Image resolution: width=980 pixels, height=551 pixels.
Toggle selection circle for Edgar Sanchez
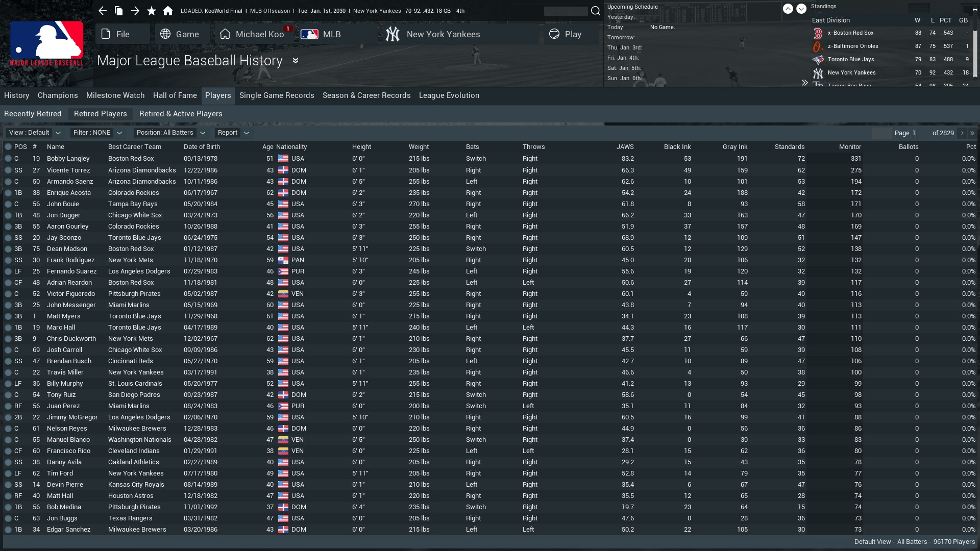(8, 530)
